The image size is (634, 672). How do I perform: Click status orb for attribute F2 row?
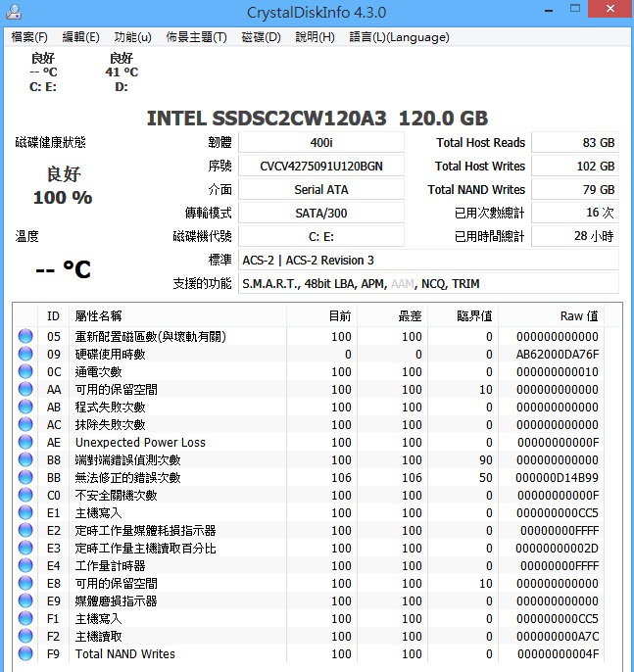25,636
